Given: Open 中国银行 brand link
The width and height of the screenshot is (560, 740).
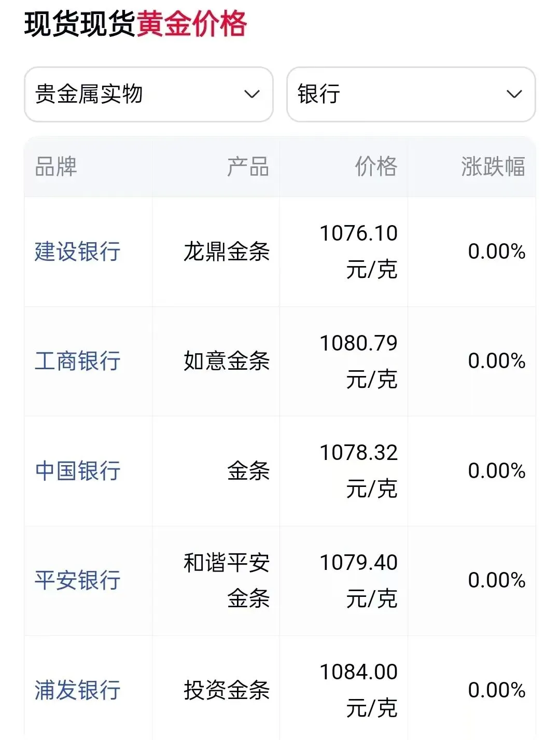Looking at the screenshot, I should (78, 471).
